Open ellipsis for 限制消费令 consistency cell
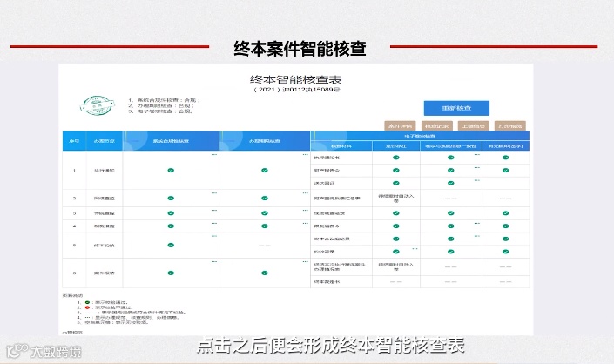The height and width of the screenshot is (364, 614). 477,224
